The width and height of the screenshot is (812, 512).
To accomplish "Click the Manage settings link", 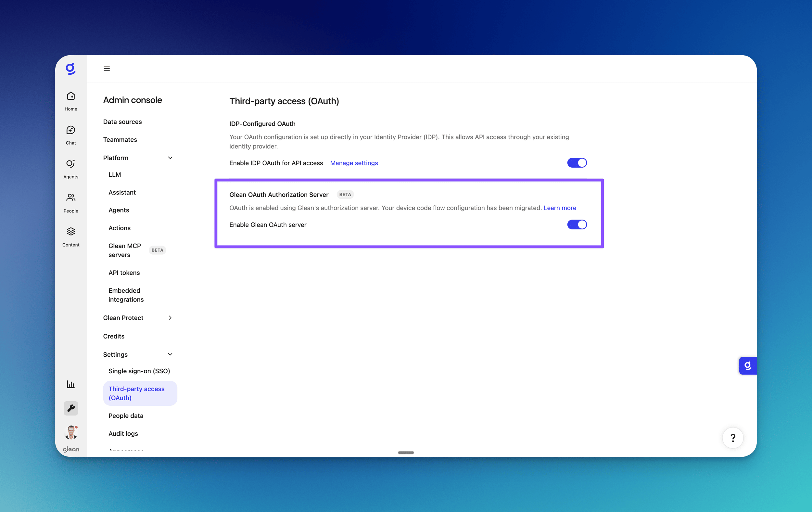I will [354, 163].
